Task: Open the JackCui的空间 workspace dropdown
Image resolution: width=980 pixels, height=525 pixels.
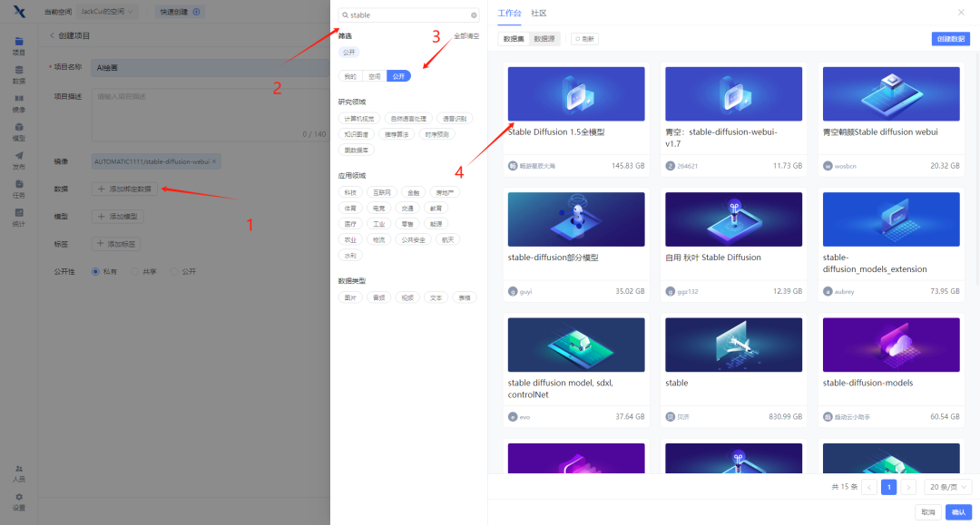Action: point(106,12)
